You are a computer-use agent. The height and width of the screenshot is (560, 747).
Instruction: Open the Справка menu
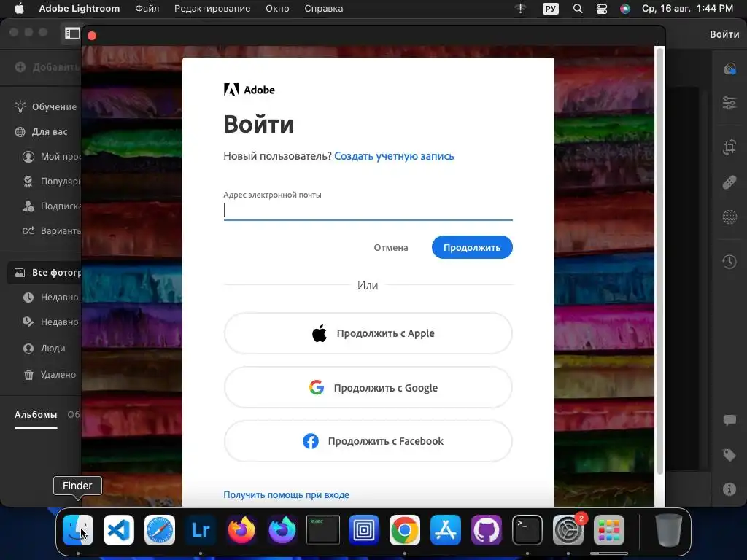click(x=324, y=9)
